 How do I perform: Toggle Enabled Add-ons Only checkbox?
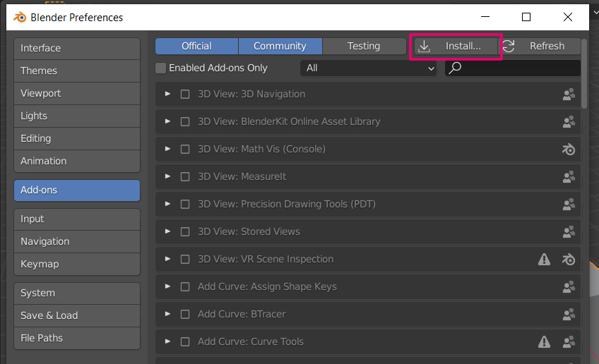point(160,68)
